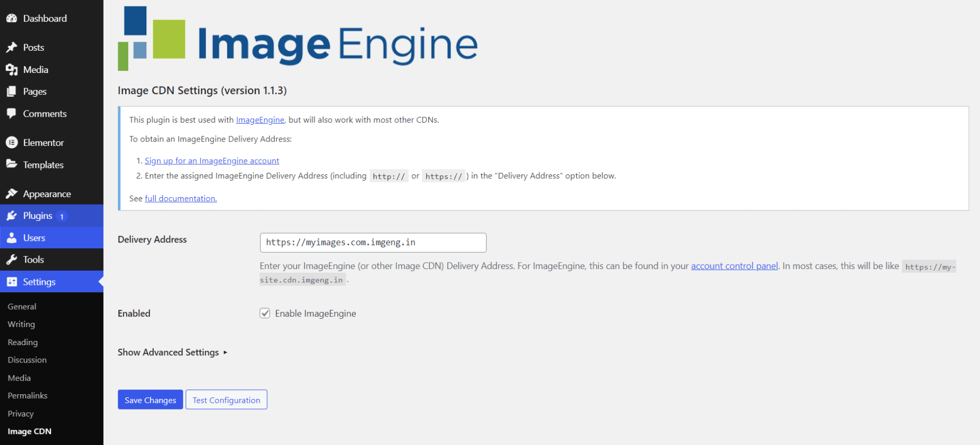Expand Show Advanced Settings arrow

click(x=225, y=353)
